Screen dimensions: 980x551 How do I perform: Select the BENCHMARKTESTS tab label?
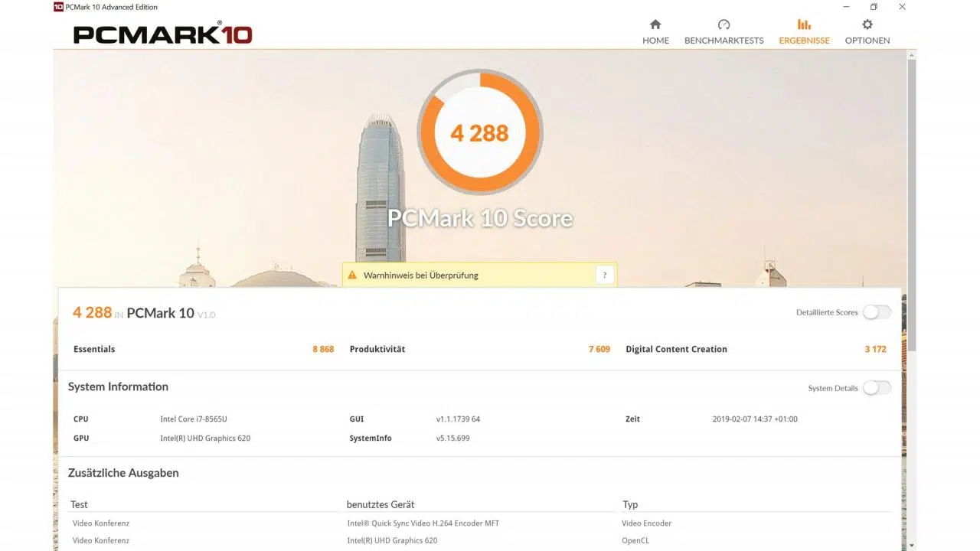(x=724, y=41)
